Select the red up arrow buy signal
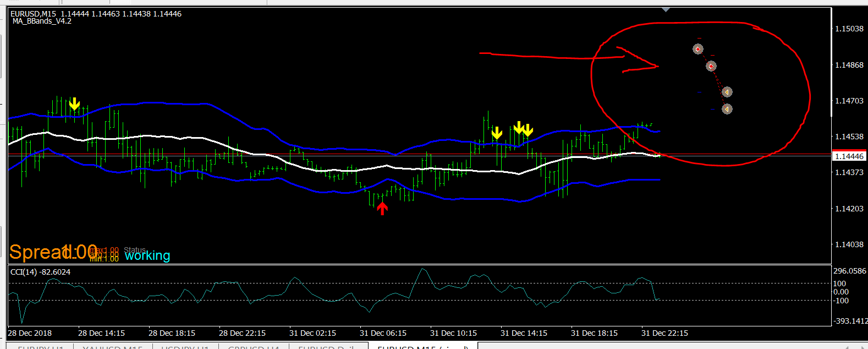This screenshot has height=349, width=868. 382,209
